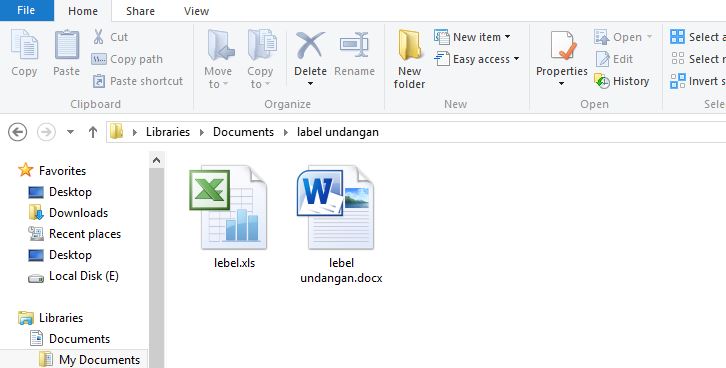The width and height of the screenshot is (726, 368).
Task: Click the navigation pane scroll-up arrow
Action: [x=156, y=160]
